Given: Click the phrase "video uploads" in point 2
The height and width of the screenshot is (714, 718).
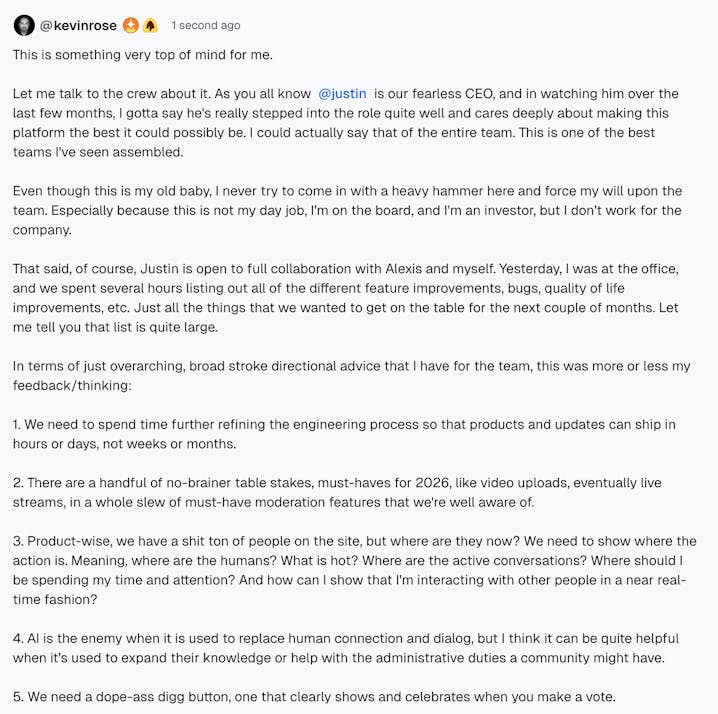Looking at the screenshot, I should (465, 483).
